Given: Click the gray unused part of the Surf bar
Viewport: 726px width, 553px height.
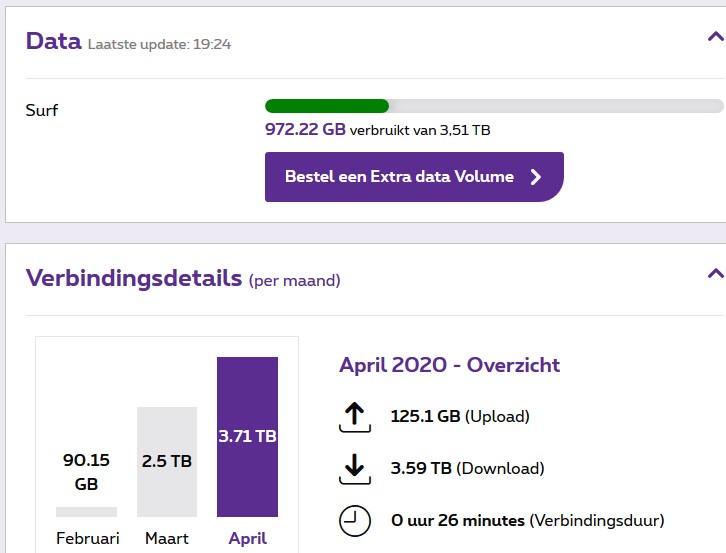Looking at the screenshot, I should [x=555, y=106].
